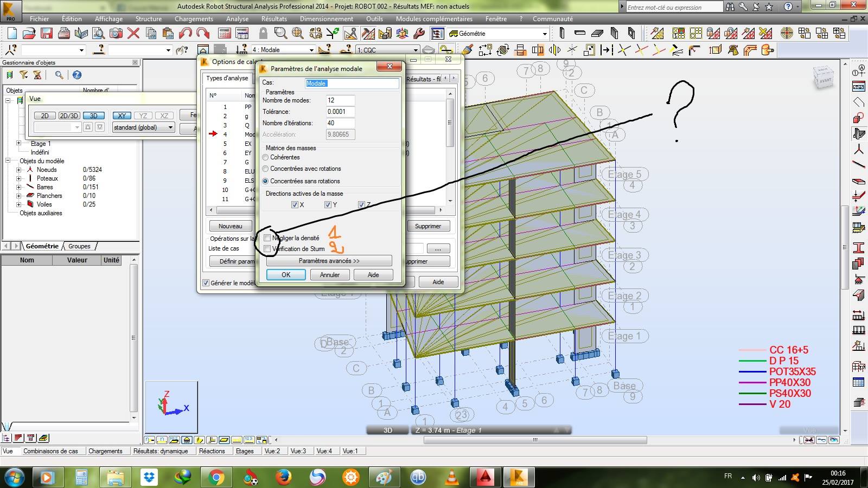868x488 pixels.
Task: Edit the Tolérance value field
Action: [340, 112]
